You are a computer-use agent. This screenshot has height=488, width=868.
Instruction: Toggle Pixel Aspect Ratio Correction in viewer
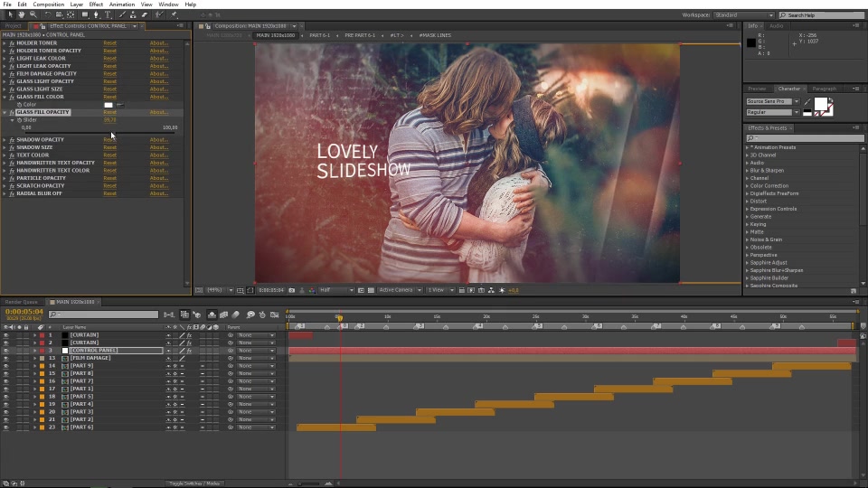(x=462, y=290)
